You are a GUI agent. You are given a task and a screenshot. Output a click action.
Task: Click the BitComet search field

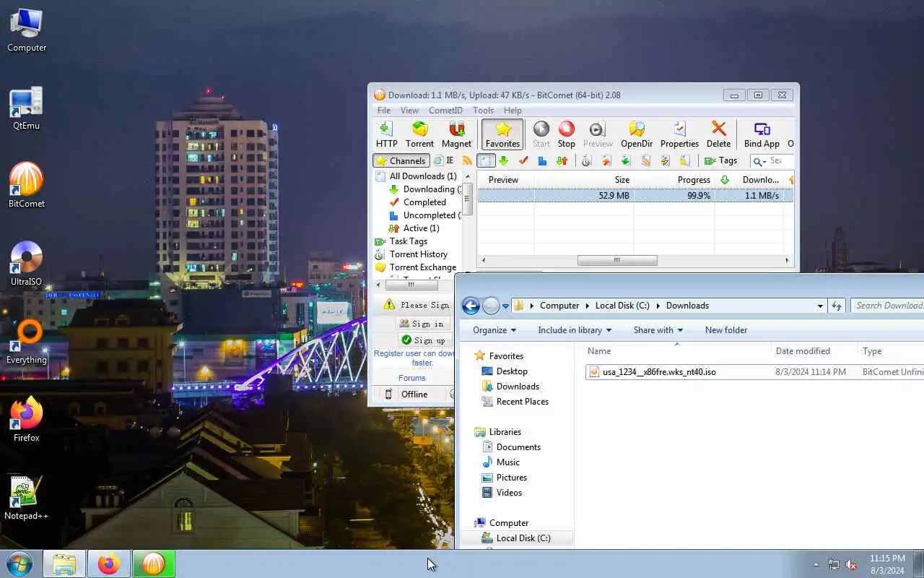coord(781,161)
